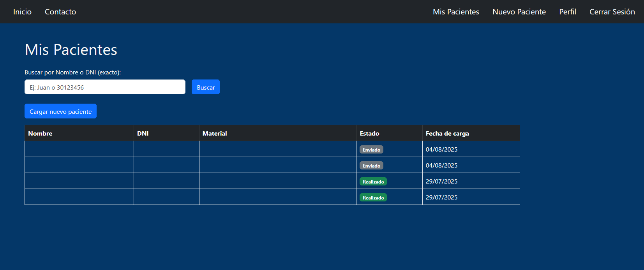Image resolution: width=644 pixels, height=270 pixels.
Task: Click the Fecha de carga column header
Action: coord(447,133)
